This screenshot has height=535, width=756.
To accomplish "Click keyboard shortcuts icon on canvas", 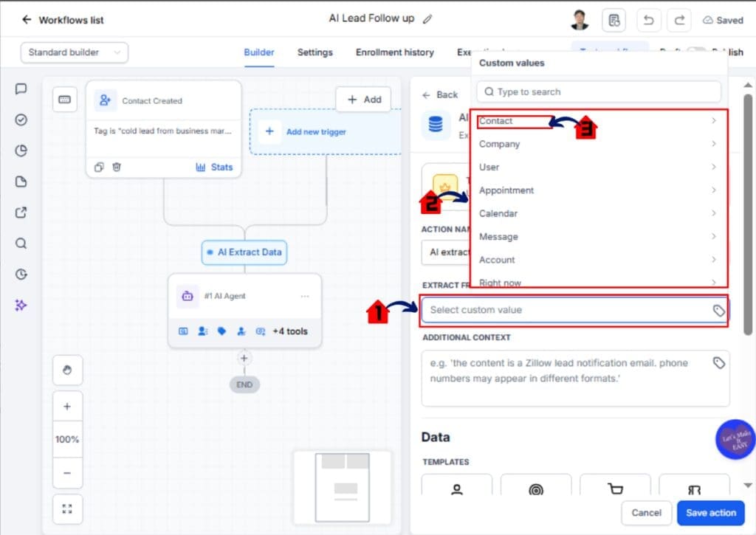I will (x=65, y=100).
